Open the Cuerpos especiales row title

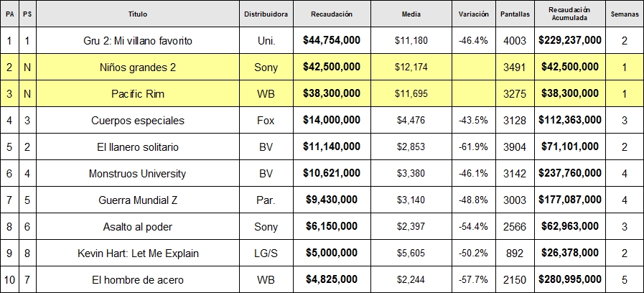tap(137, 121)
